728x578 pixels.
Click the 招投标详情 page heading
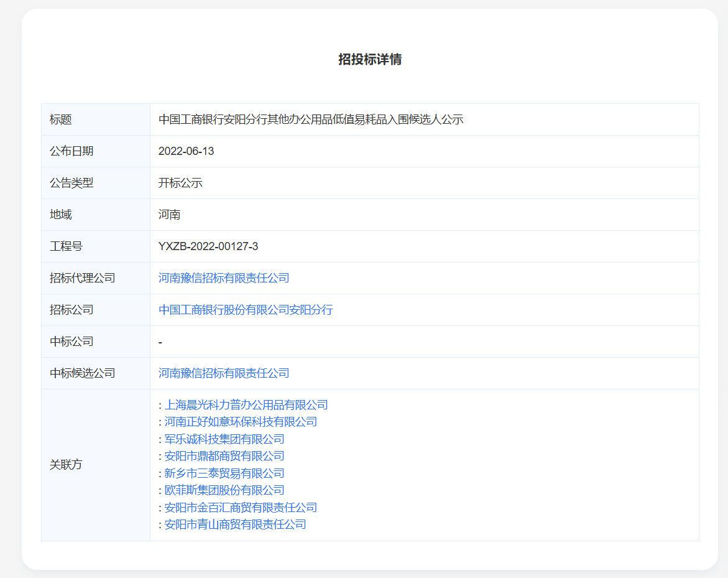pos(370,60)
